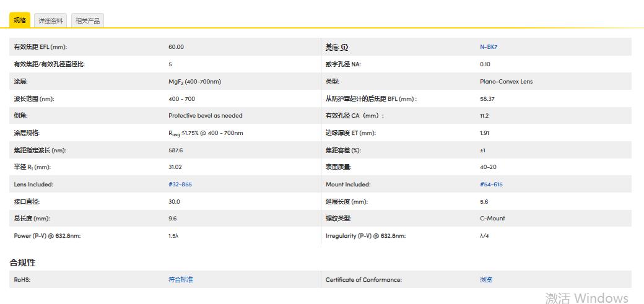Click the C-Mount thread type value
The image size is (644, 304).
click(x=492, y=219)
